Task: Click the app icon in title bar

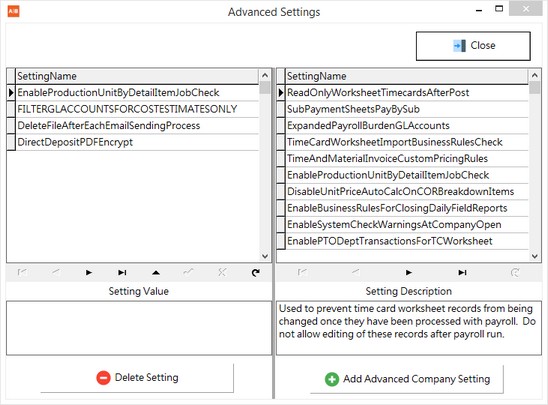Action: [13, 11]
